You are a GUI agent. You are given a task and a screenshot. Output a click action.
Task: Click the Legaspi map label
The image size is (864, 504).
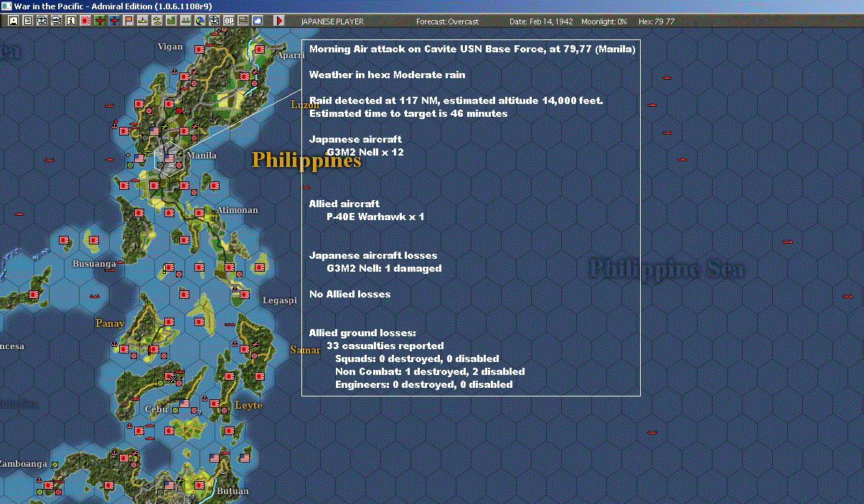(x=280, y=300)
